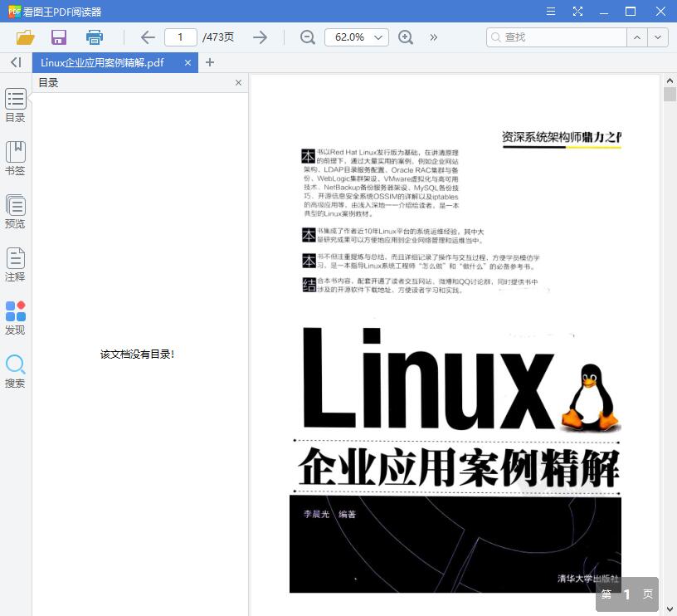
Task: Find next match with down chevron
Action: coord(658,37)
